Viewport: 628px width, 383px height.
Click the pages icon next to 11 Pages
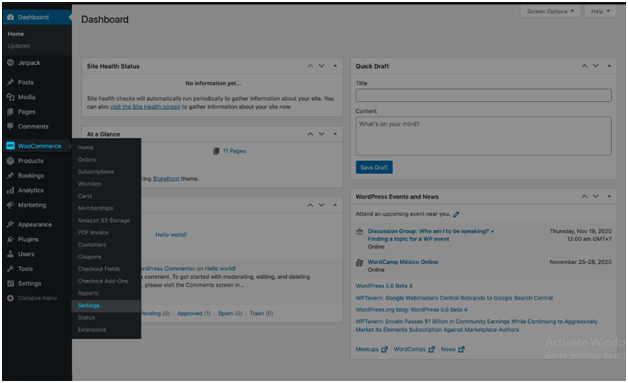(216, 151)
